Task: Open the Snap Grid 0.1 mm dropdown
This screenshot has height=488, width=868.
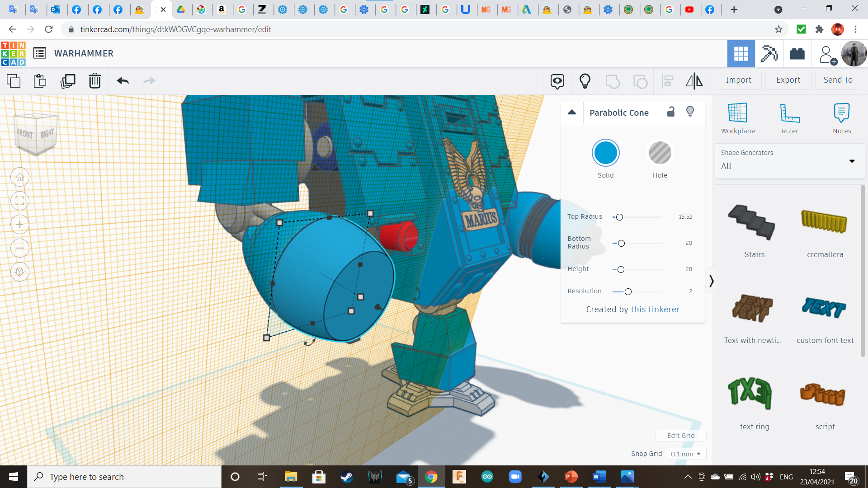Action: [685, 454]
